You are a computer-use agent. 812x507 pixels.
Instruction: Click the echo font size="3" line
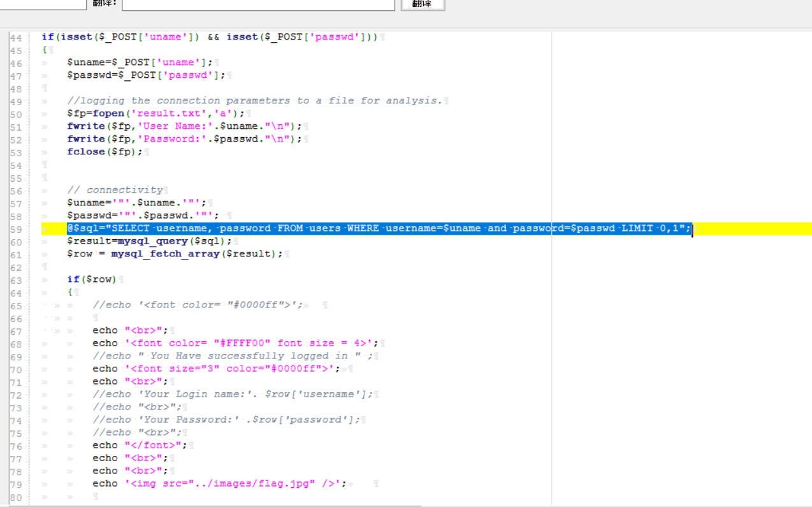[216, 369]
